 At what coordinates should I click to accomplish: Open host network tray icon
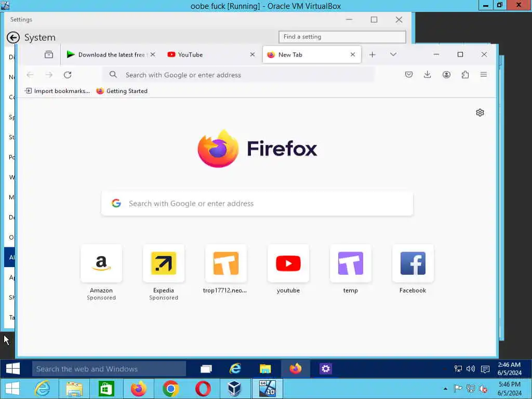(471, 389)
